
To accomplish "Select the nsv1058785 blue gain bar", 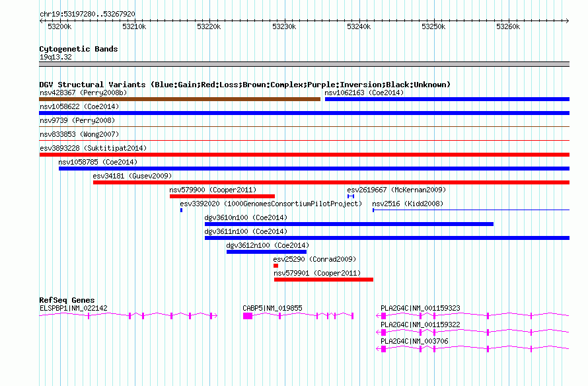I will pyautogui.click(x=314, y=169).
